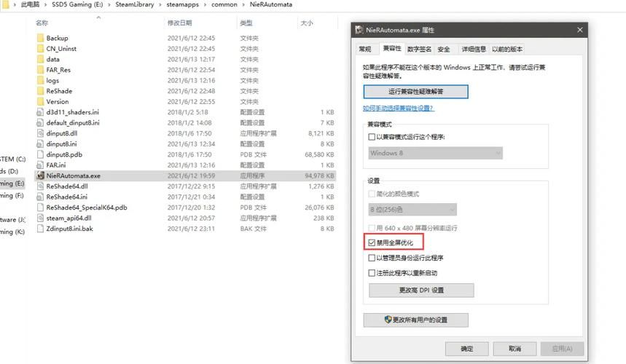Click the ReShade64.dll file icon
The width and height of the screenshot is (626, 364).
coord(40,186)
